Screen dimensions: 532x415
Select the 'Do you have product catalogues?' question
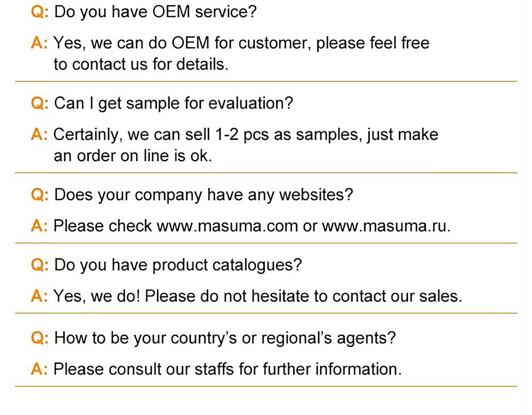coord(178,264)
